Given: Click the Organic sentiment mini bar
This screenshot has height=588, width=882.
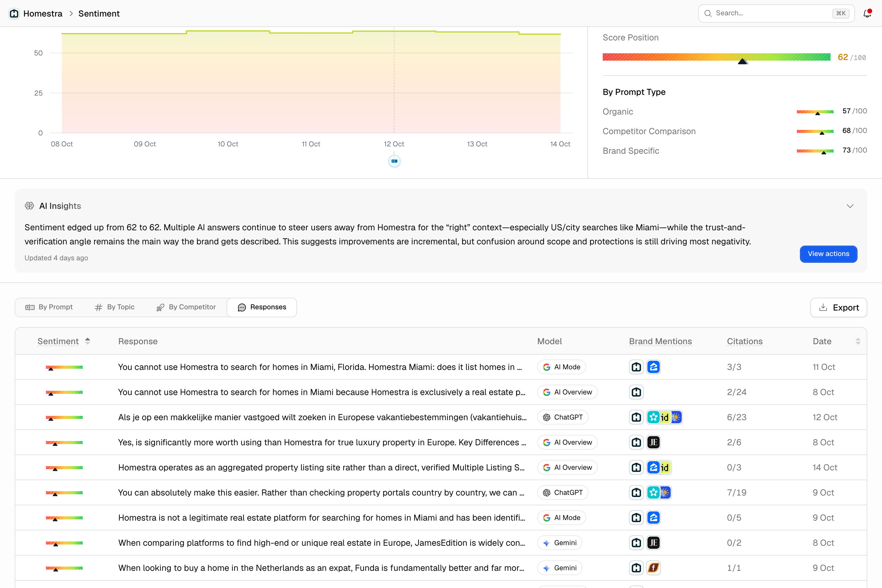Looking at the screenshot, I should (x=815, y=112).
